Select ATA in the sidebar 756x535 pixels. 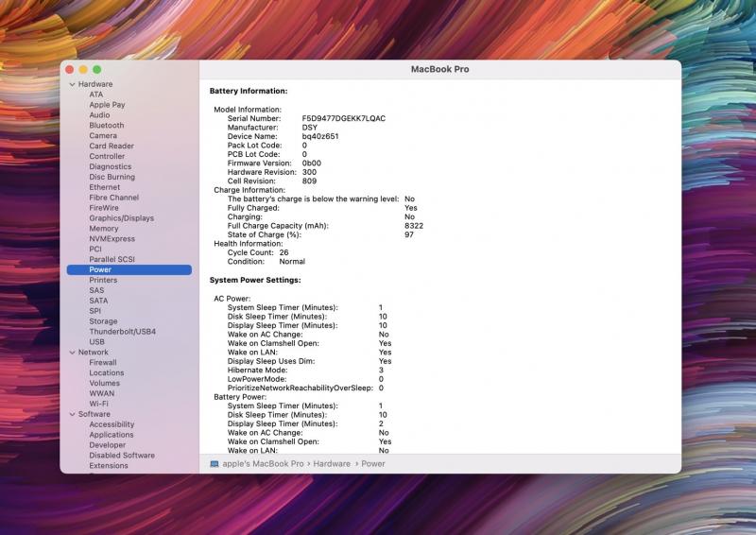coord(96,95)
